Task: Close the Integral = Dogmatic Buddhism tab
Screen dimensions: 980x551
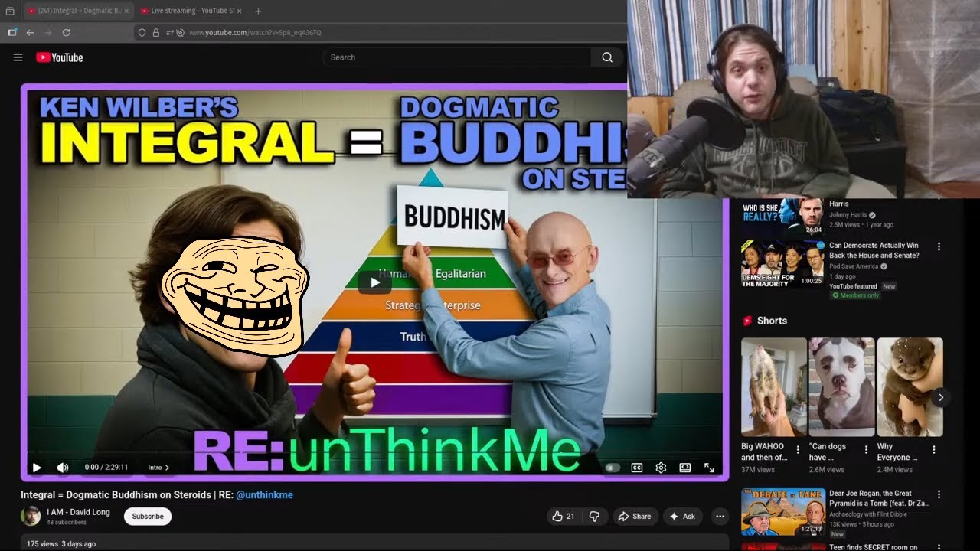Action: (126, 11)
